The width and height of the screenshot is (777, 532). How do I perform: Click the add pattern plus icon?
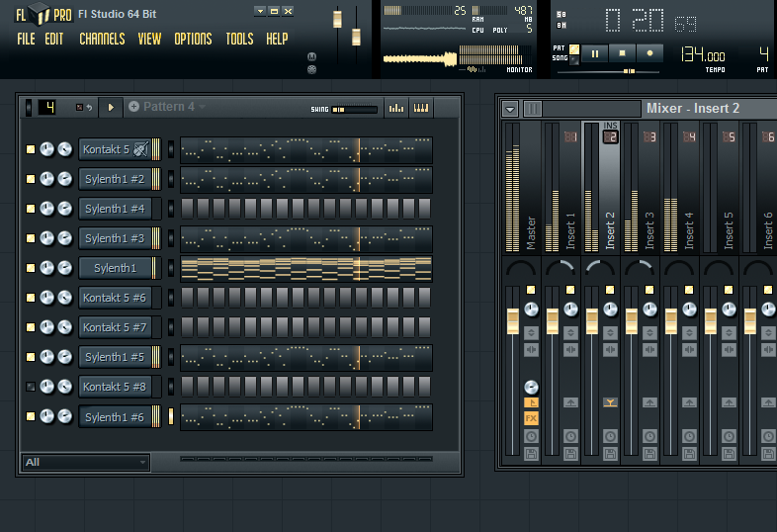click(x=133, y=107)
